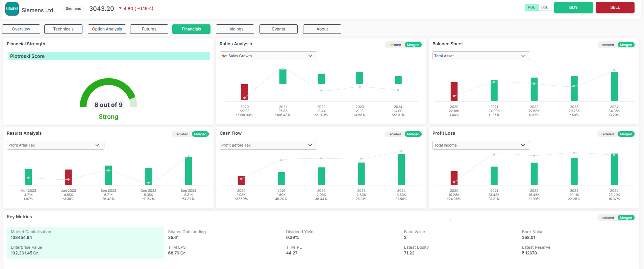
Task: Click the 2024 bar in Balance Sheet chart
Action: click(614, 86)
